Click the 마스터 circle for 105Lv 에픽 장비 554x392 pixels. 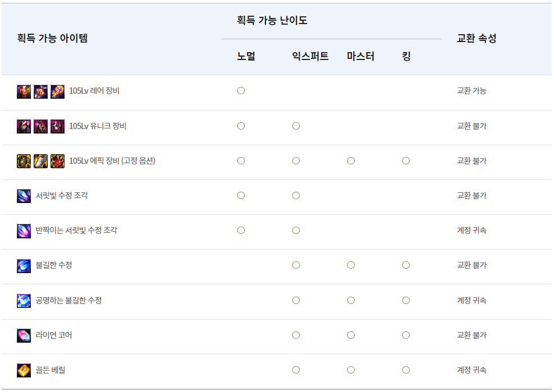click(351, 161)
